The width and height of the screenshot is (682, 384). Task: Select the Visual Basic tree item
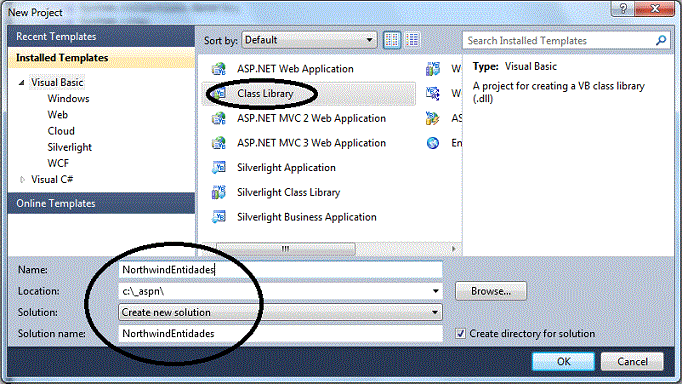(57, 83)
